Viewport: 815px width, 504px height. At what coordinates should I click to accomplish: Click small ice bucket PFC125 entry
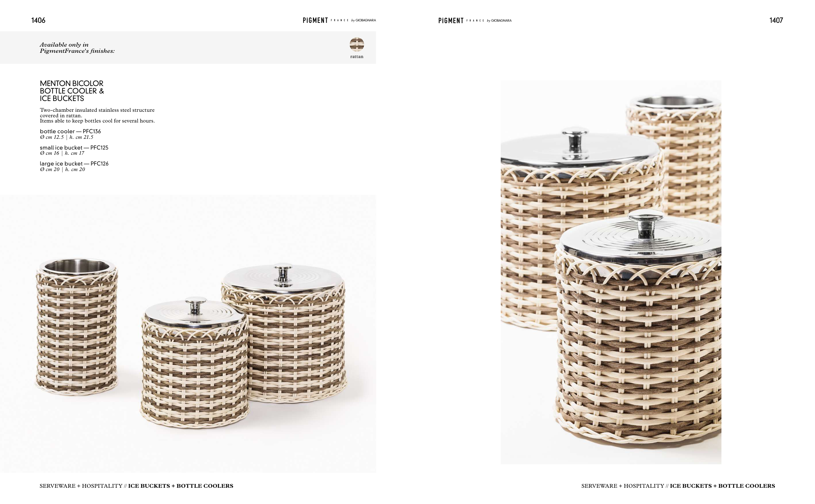pyautogui.click(x=74, y=150)
